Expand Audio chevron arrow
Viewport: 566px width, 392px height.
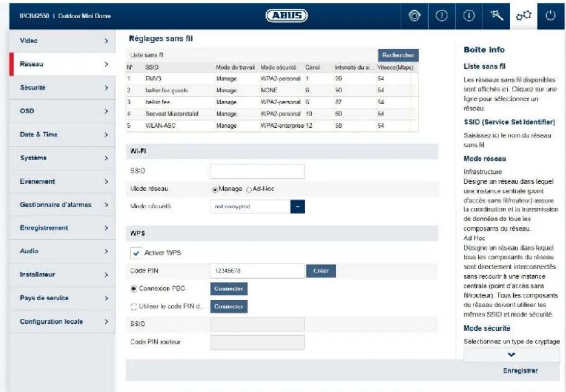[106, 251]
